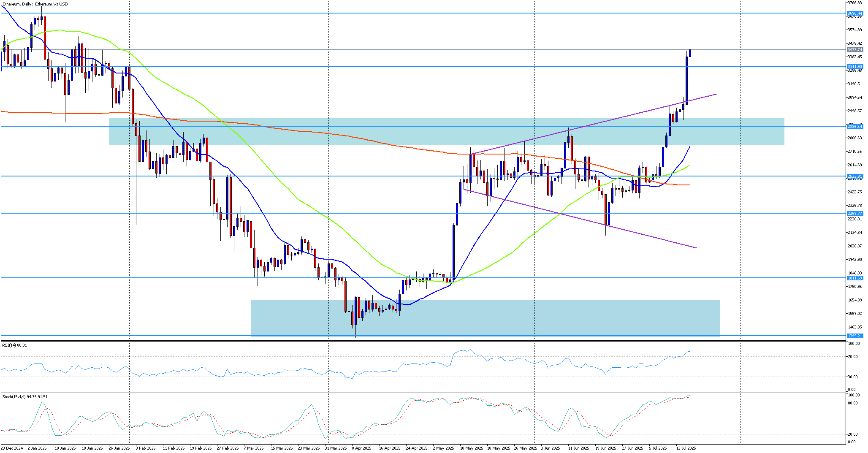
Task: Click the 3 Jun 2025 date label
Action: point(551,448)
